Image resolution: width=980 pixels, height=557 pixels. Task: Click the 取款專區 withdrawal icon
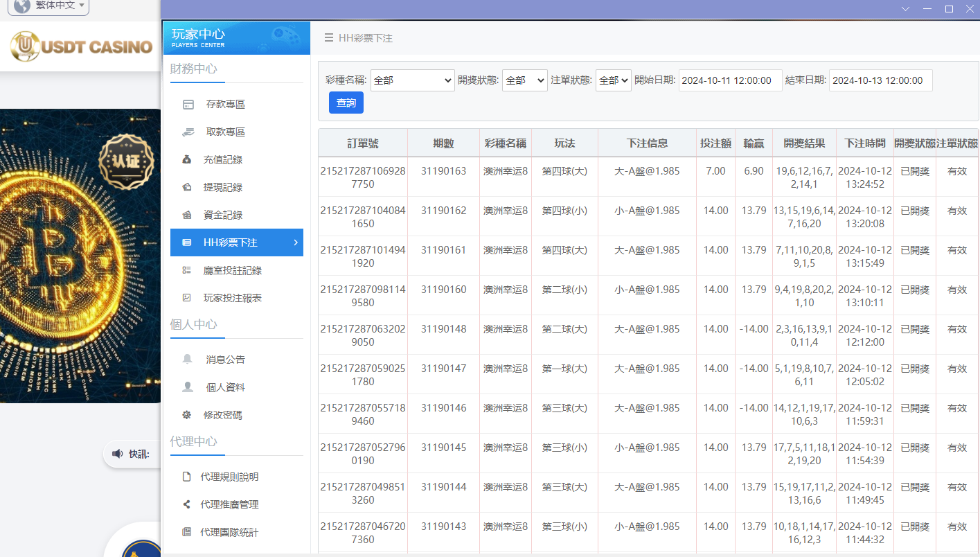coord(187,132)
